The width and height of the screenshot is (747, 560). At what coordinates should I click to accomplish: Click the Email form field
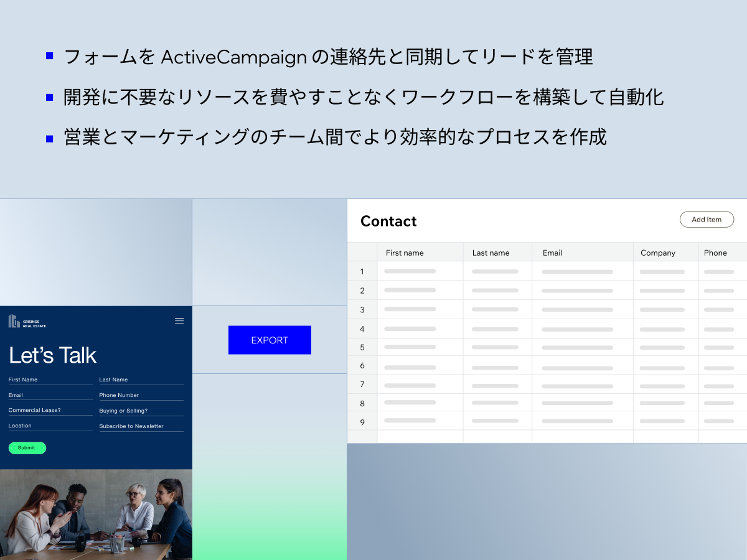[x=50, y=396]
